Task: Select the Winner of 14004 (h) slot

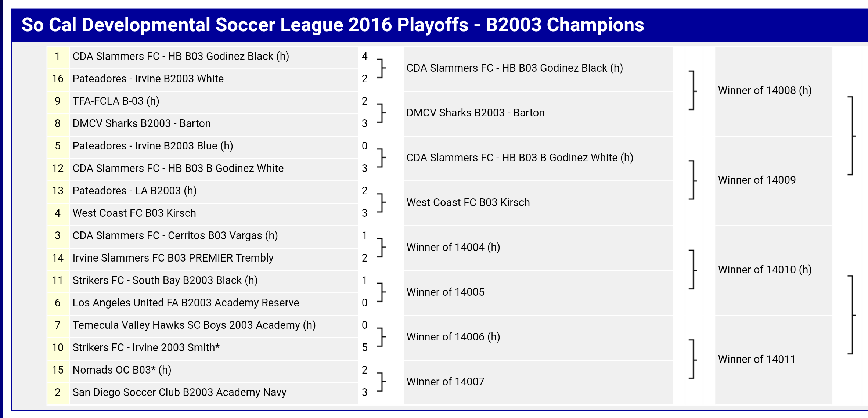Action: pos(453,247)
